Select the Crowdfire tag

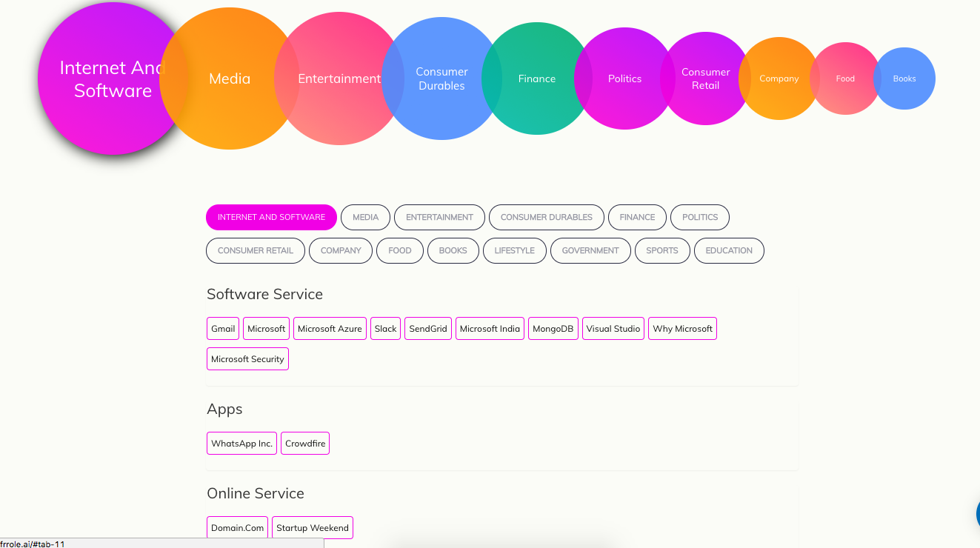[x=305, y=444]
